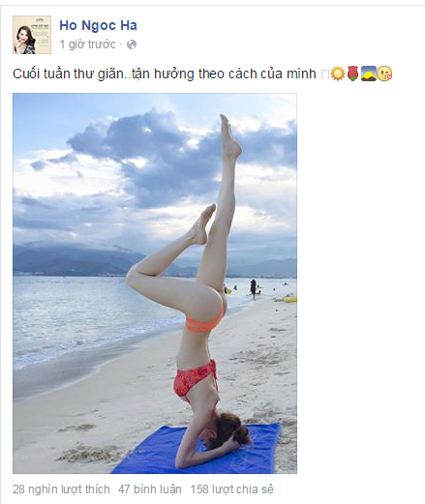425x504 pixels.
Task: View the '158 lượt chia sẻ' shares
Action: coord(231,489)
